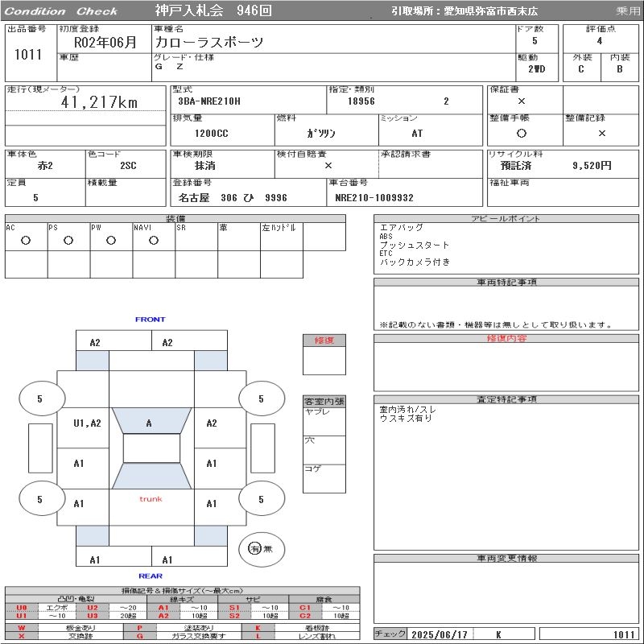The height and width of the screenshot is (644, 644).
Task: Select the rear-left tire circle
Action: (x=39, y=500)
